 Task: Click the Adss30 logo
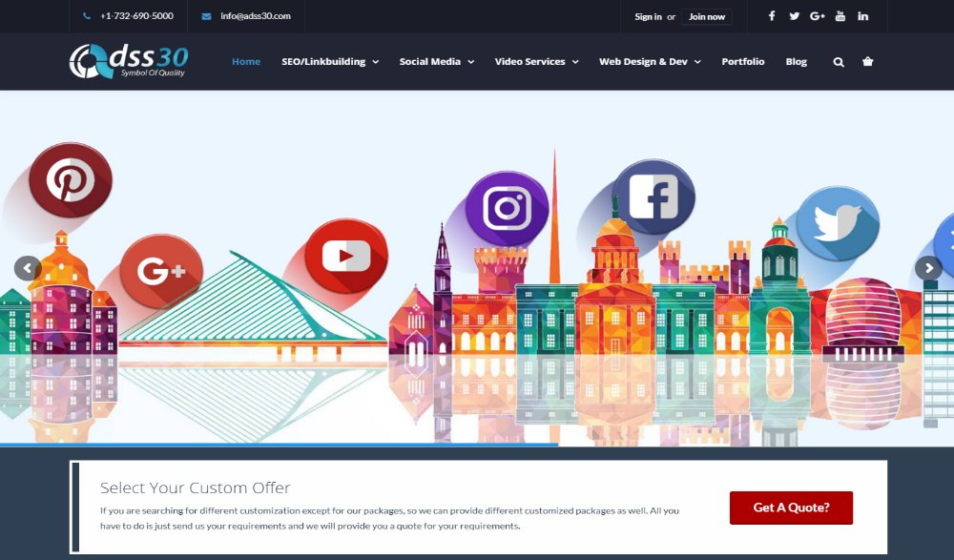[129, 61]
